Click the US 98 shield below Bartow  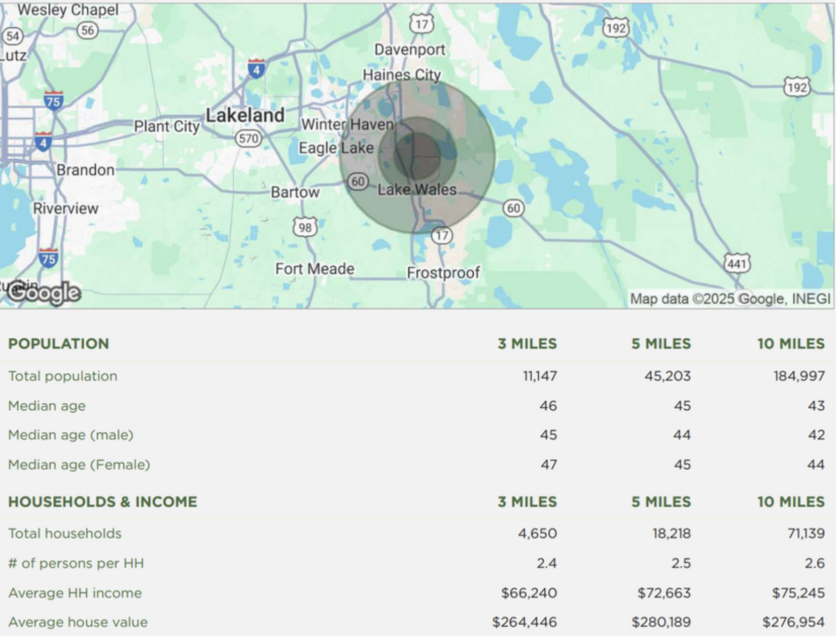305,227
